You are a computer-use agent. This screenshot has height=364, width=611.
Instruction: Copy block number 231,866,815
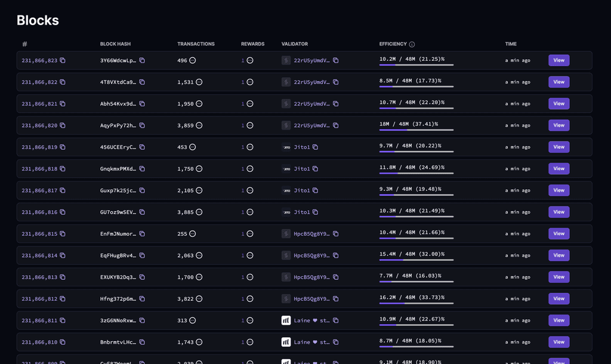pyautogui.click(x=62, y=234)
